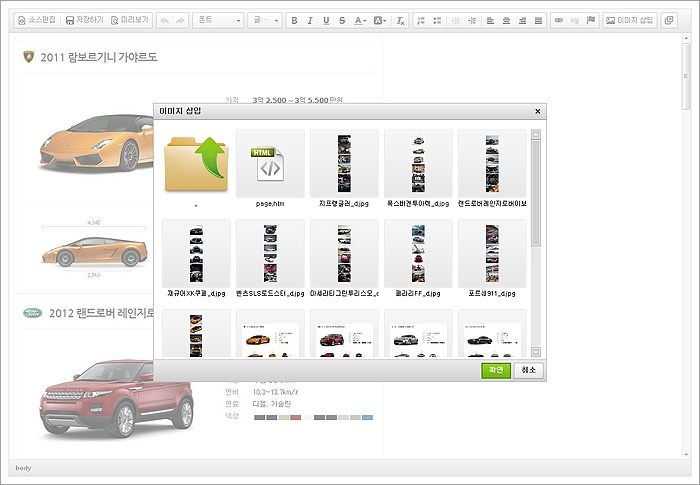Screen dimensions: 700x485
Task: Click the 2011 람보르기니 가야르도 heading
Action: (99, 57)
